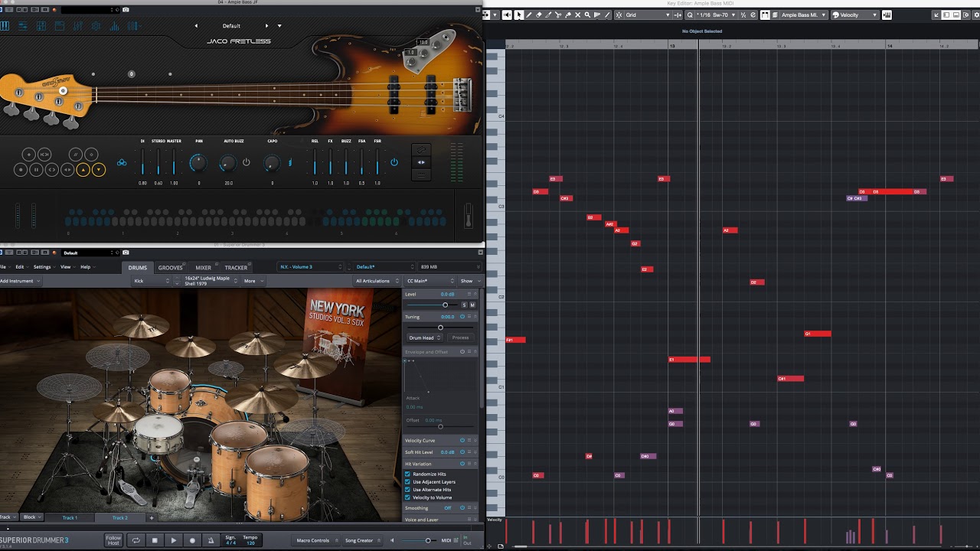The height and width of the screenshot is (551, 980).
Task: Switch to the MIXER tab
Action: (203, 268)
